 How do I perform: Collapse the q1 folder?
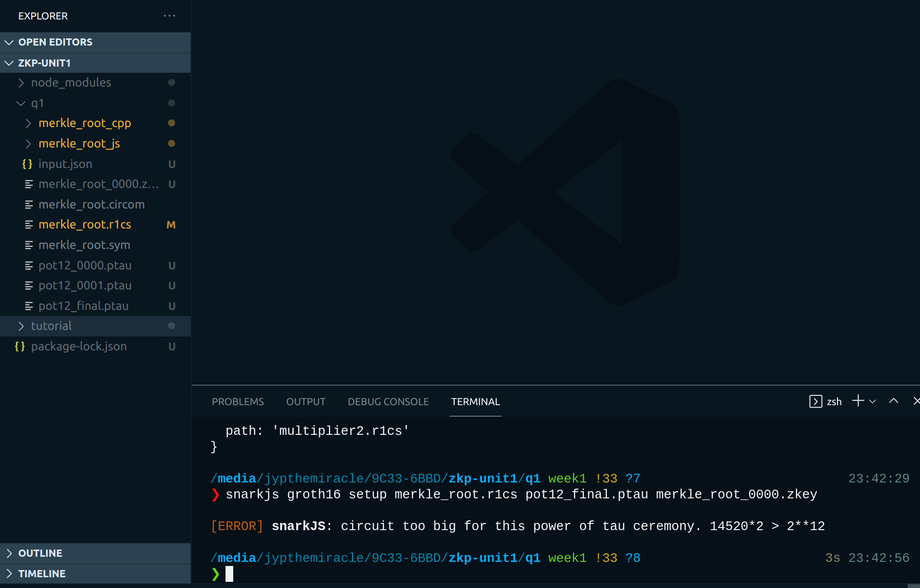pyautogui.click(x=95, y=103)
